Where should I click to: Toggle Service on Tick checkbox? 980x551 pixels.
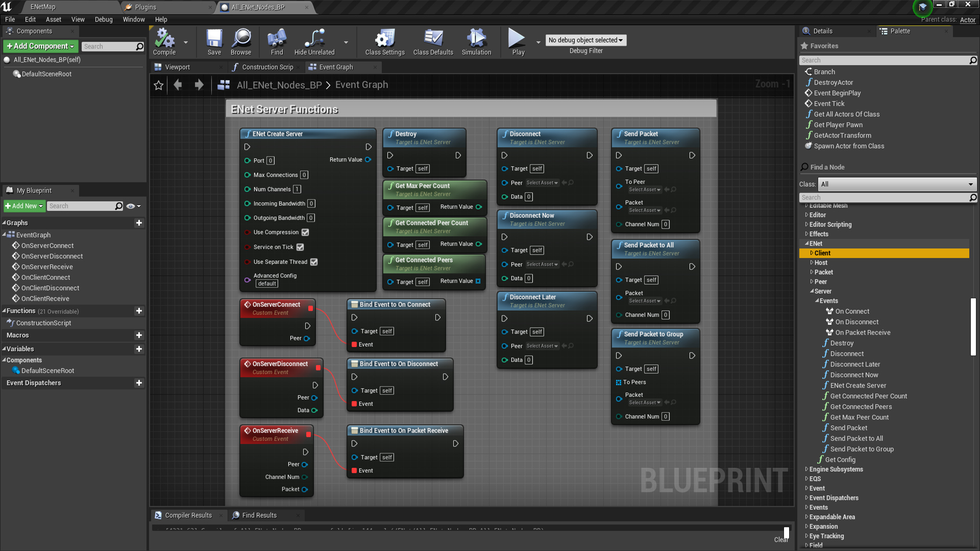[300, 247]
